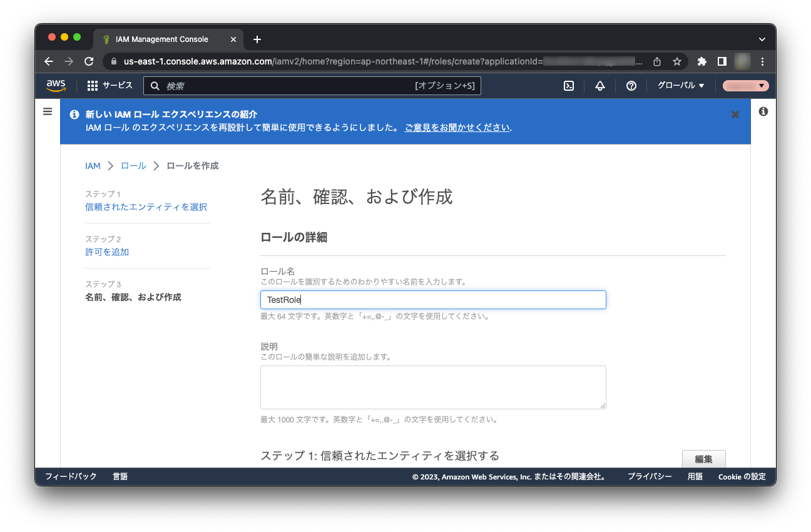Open the notifications bell icon

[599, 86]
